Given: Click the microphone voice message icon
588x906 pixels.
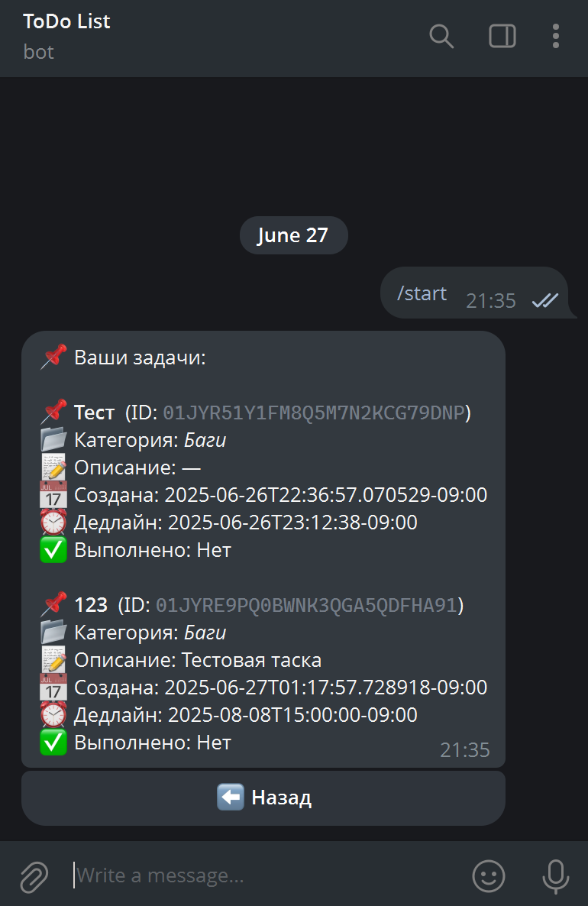Looking at the screenshot, I should (556, 876).
